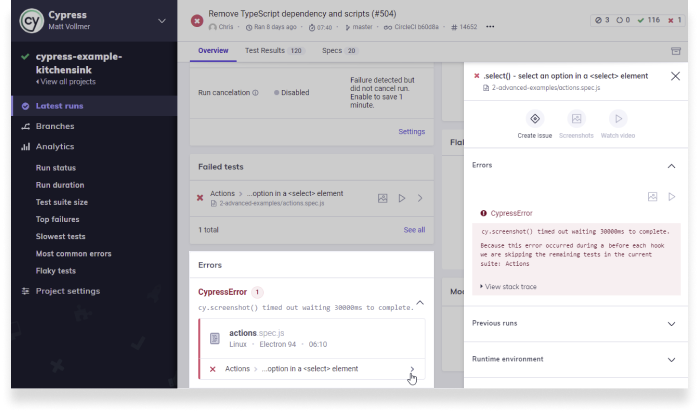
Task: Open View all projects link
Action: click(66, 82)
